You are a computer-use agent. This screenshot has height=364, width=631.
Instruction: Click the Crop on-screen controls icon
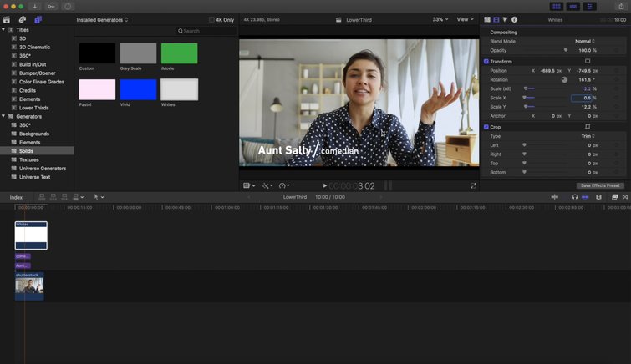(588, 126)
